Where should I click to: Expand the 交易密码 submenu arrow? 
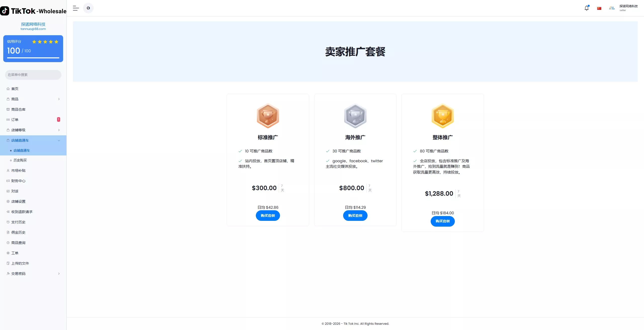click(59, 274)
